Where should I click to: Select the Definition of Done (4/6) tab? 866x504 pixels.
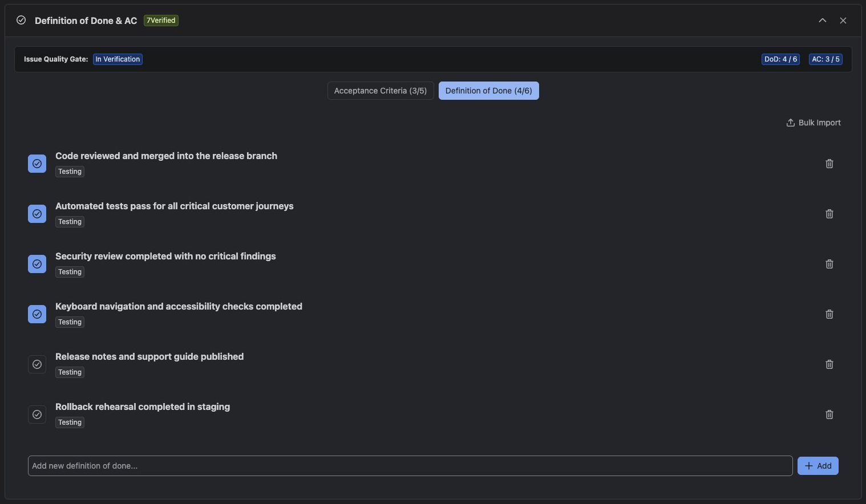click(489, 91)
